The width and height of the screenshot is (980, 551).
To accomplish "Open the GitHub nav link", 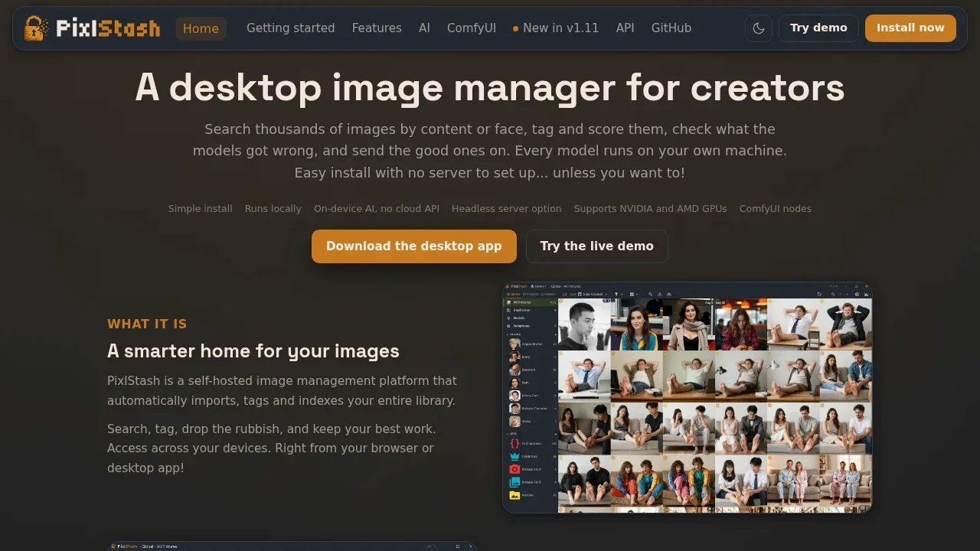I will pyautogui.click(x=671, y=28).
